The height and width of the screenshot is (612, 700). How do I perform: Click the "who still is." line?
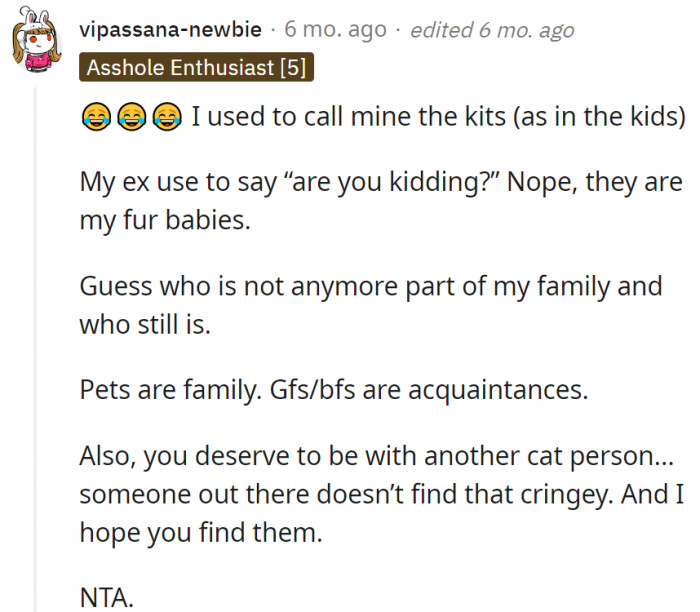point(145,324)
